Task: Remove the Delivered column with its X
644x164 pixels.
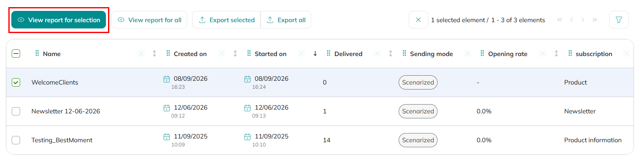Action: (x=377, y=54)
